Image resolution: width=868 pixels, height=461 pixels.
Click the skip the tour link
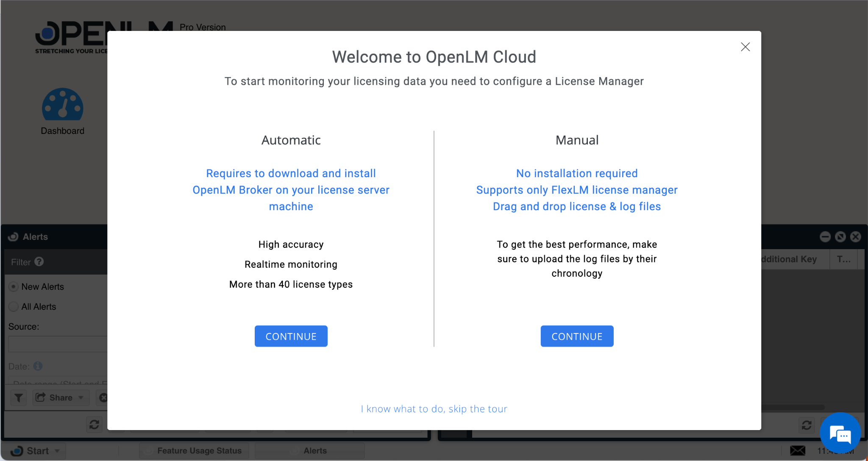pyautogui.click(x=434, y=408)
